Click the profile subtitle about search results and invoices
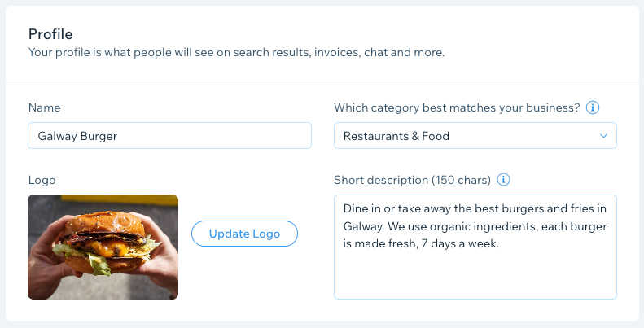This screenshot has height=328, width=644. tap(237, 53)
